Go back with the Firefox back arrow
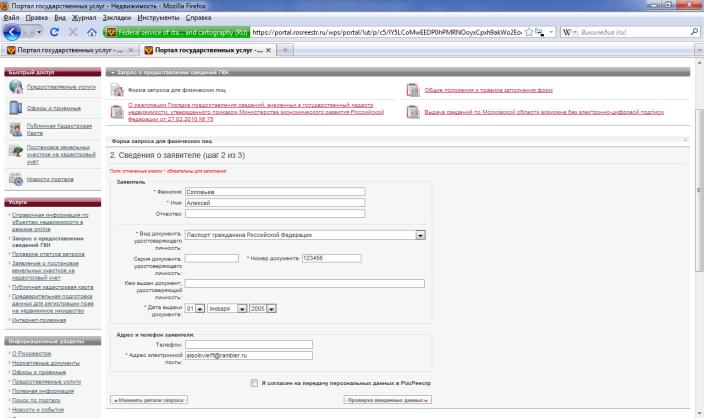The height and width of the screenshot is (418, 704). [12, 32]
